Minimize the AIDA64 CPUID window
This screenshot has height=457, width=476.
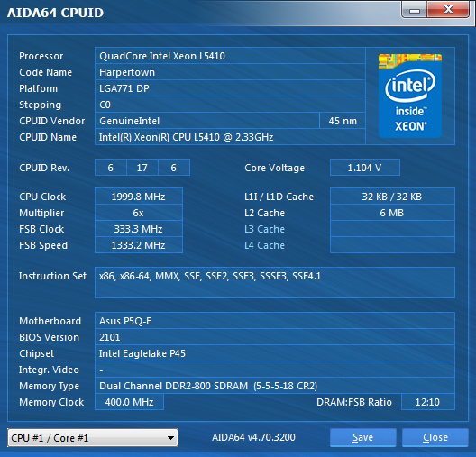[x=415, y=10]
